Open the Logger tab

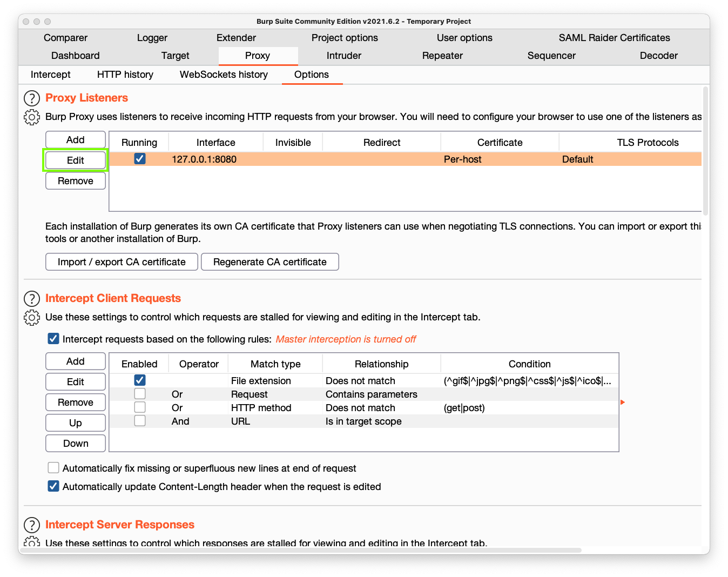tap(152, 38)
